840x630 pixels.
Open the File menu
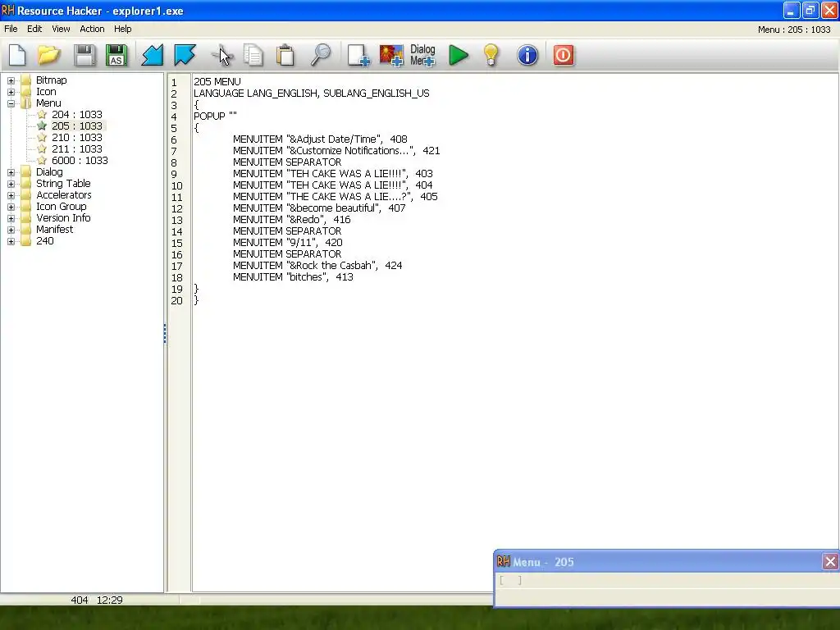[x=11, y=29]
